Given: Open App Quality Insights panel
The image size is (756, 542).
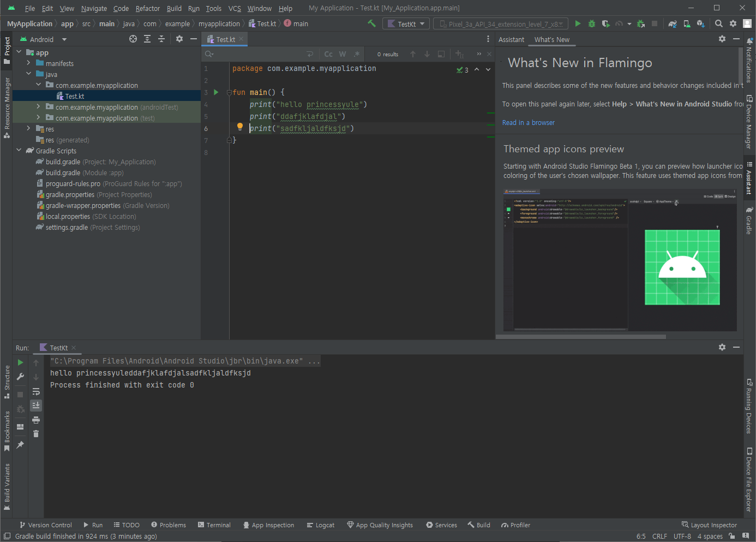Looking at the screenshot, I should point(380,525).
